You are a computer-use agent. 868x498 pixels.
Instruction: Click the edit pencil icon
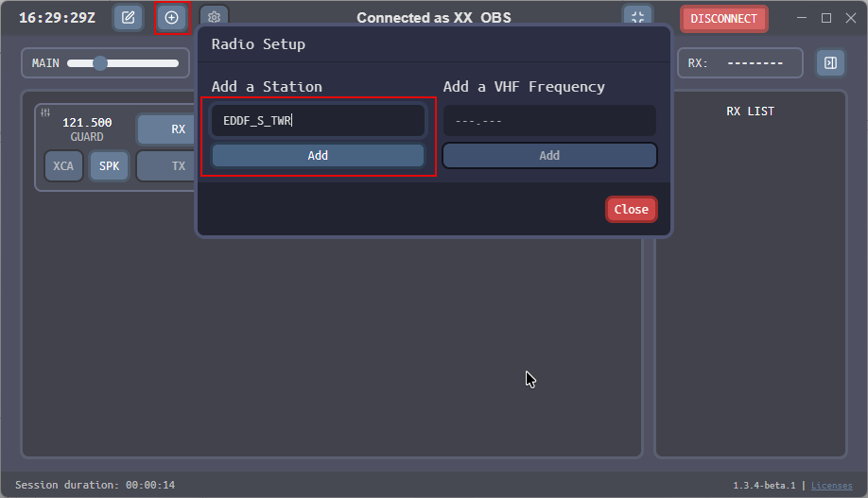pos(129,18)
